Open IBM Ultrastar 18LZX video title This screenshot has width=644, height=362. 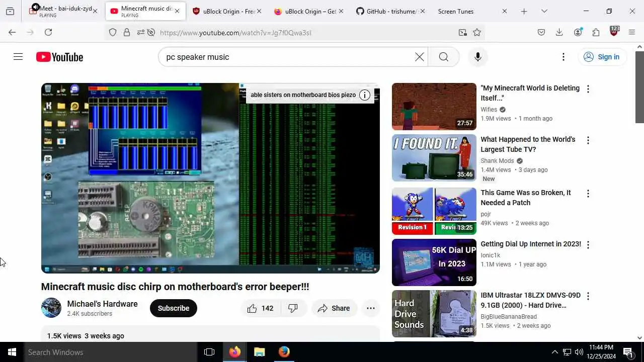530,300
